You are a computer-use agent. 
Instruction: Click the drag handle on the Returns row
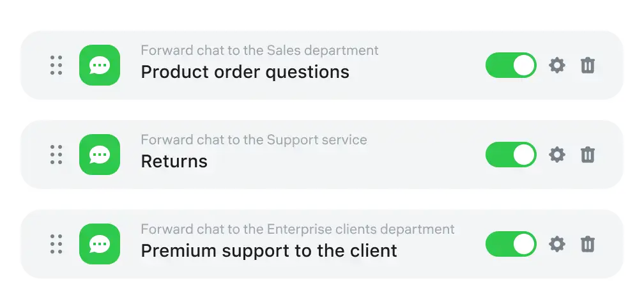click(x=56, y=155)
